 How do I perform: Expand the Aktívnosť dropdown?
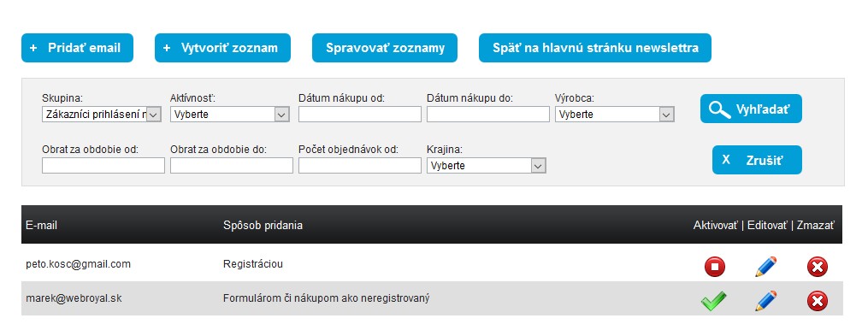(230, 115)
